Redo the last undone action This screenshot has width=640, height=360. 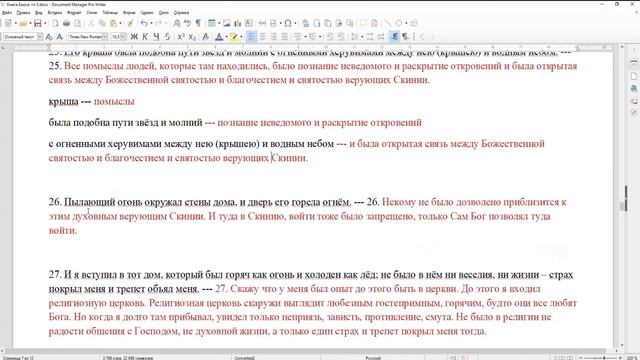159,23
